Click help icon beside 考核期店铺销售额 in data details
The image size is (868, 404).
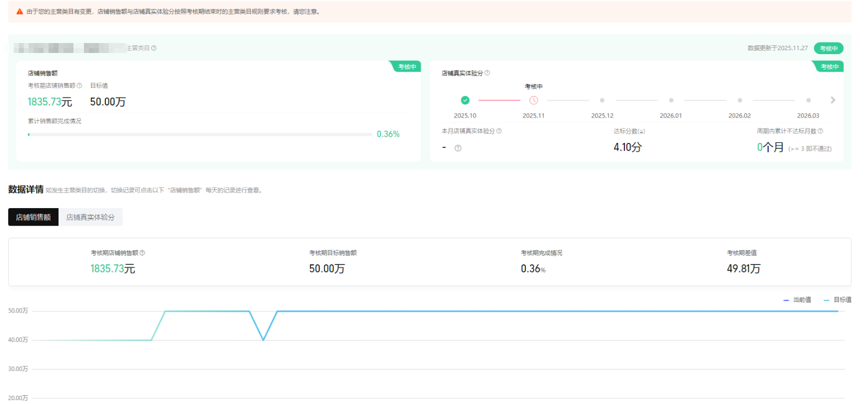142,253
